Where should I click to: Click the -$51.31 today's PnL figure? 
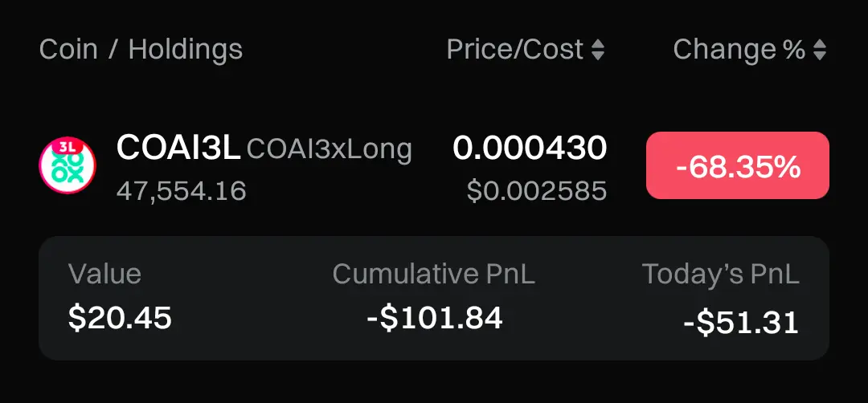741,323
